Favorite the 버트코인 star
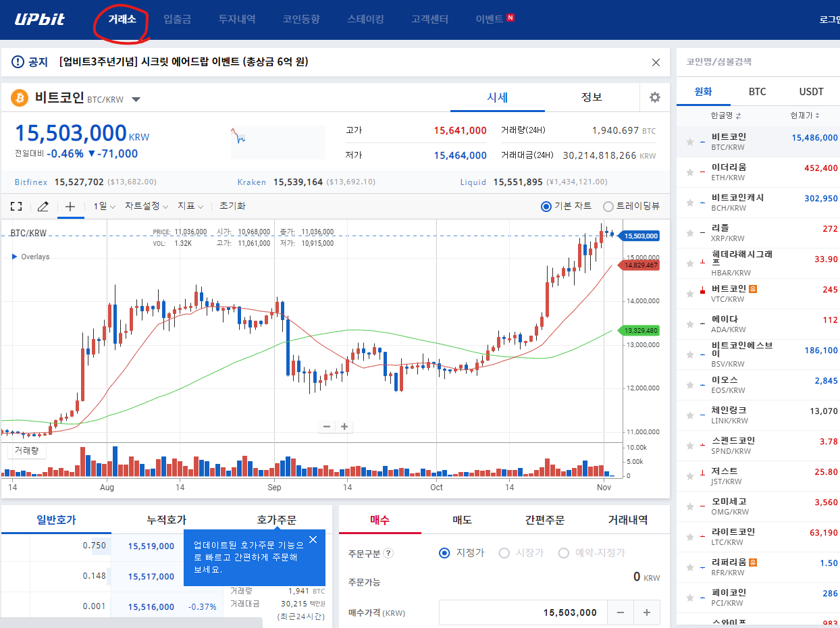This screenshot has width=840, height=628. [x=690, y=294]
